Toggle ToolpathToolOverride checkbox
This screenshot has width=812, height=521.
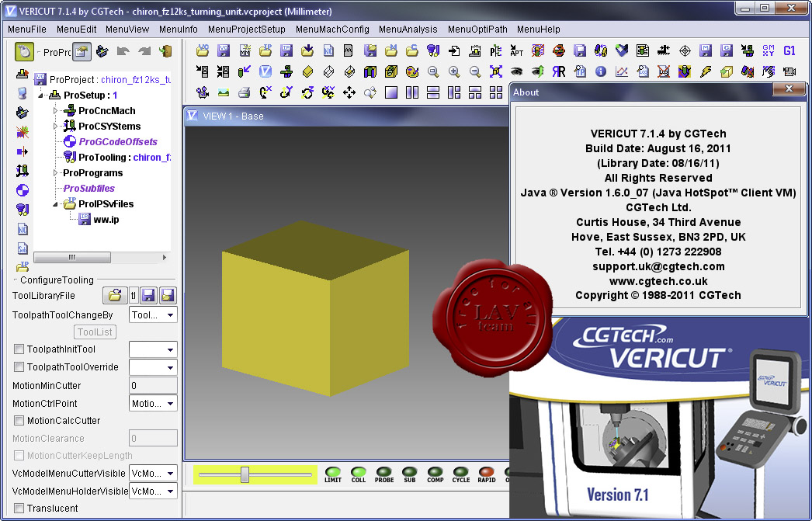19,366
